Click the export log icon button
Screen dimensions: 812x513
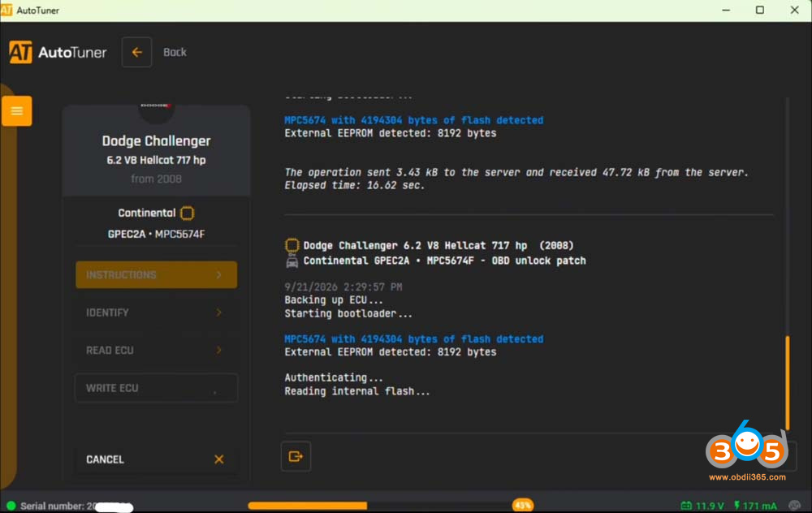296,456
